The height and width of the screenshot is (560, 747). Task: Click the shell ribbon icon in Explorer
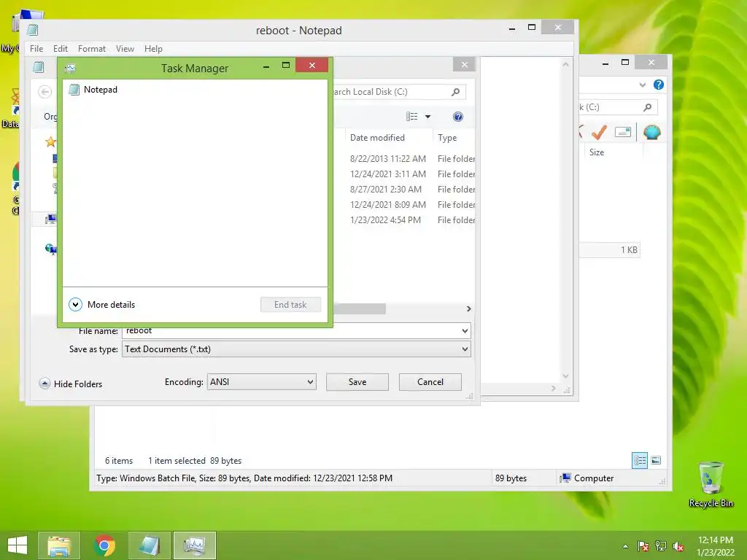click(651, 132)
